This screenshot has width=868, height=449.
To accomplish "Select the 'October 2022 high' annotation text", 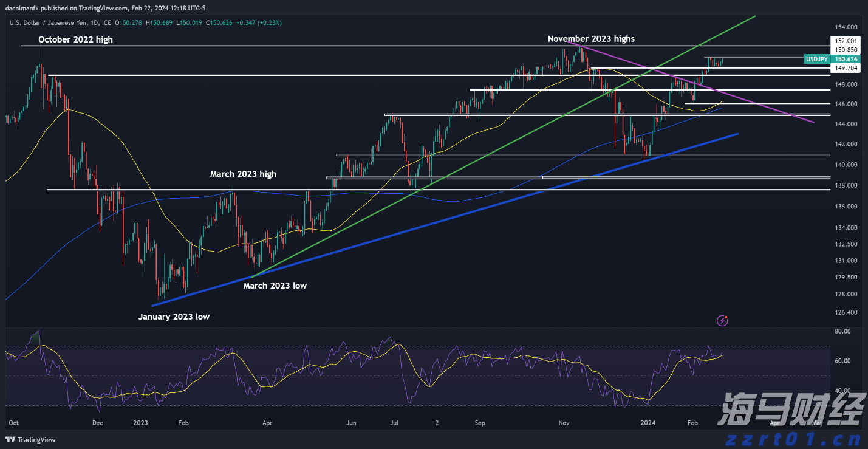I will tap(75, 39).
